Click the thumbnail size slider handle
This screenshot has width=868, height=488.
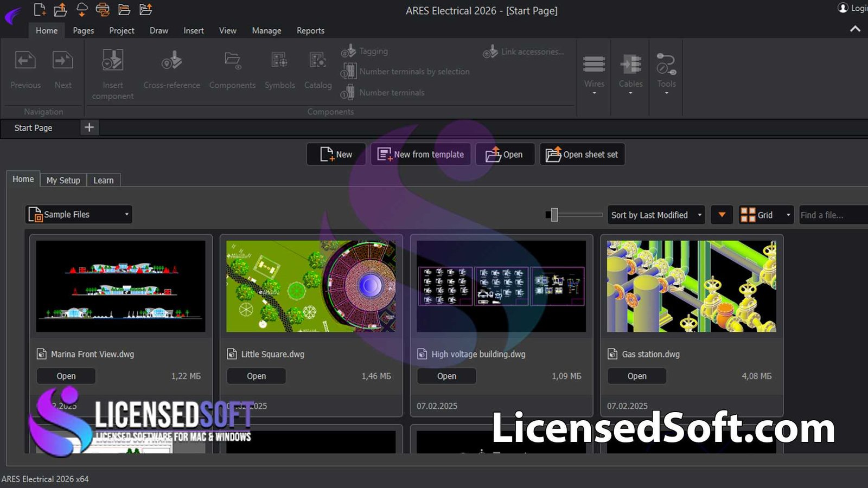click(x=554, y=215)
